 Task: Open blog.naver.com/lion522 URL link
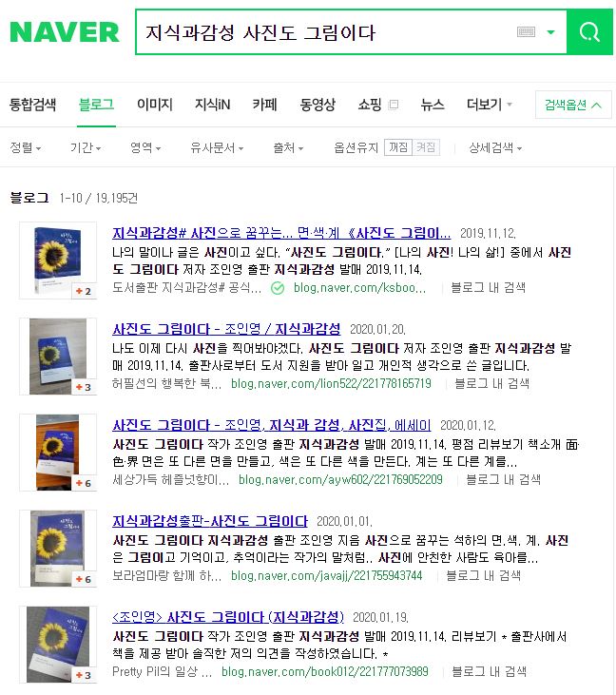331,384
